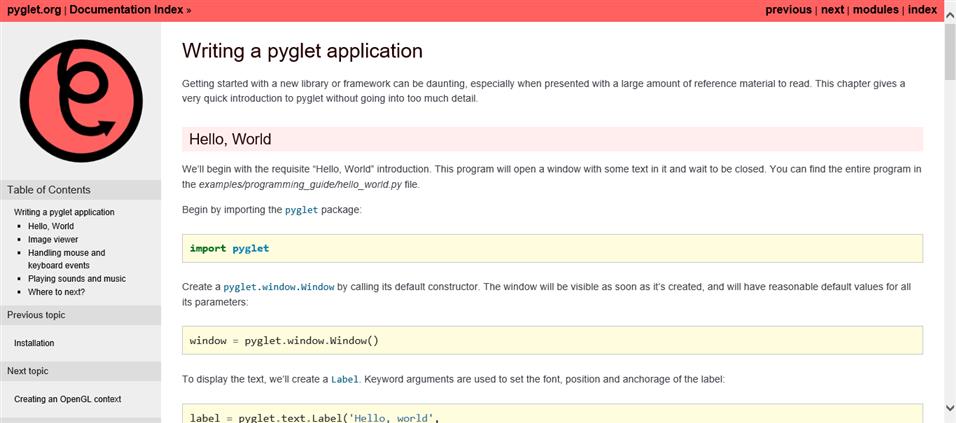Open the Installation previous topic link
The height and width of the screenshot is (423, 956).
(x=34, y=343)
